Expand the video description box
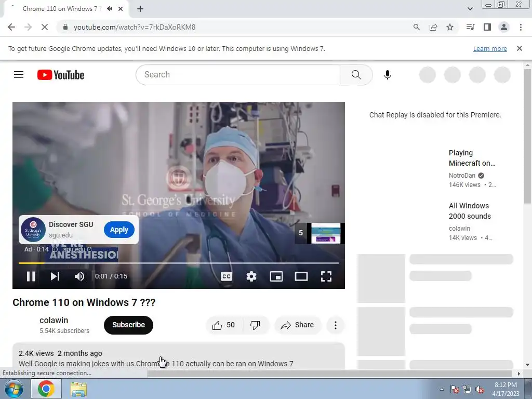The height and width of the screenshot is (399, 532). click(x=179, y=356)
